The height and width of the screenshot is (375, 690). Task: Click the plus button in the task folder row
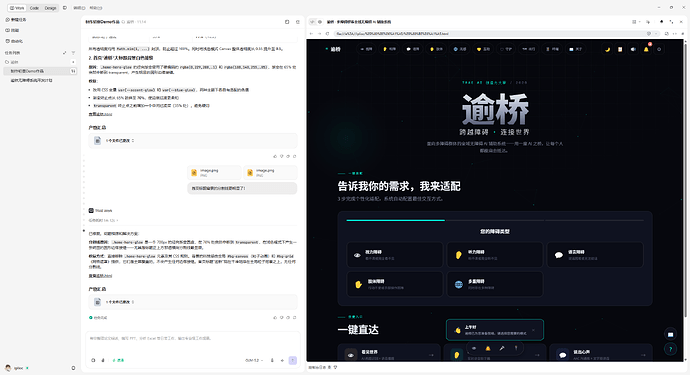point(73,62)
